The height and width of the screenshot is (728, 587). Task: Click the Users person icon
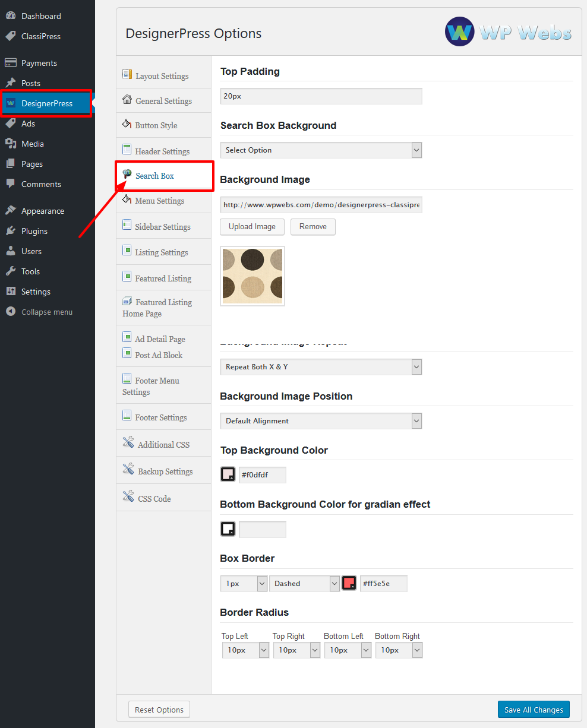(11, 251)
